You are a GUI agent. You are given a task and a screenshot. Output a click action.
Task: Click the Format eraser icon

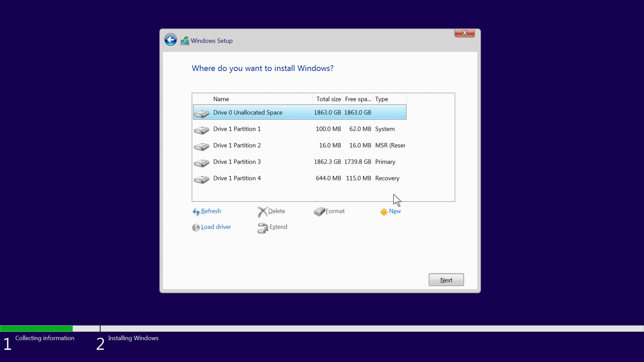(319, 212)
